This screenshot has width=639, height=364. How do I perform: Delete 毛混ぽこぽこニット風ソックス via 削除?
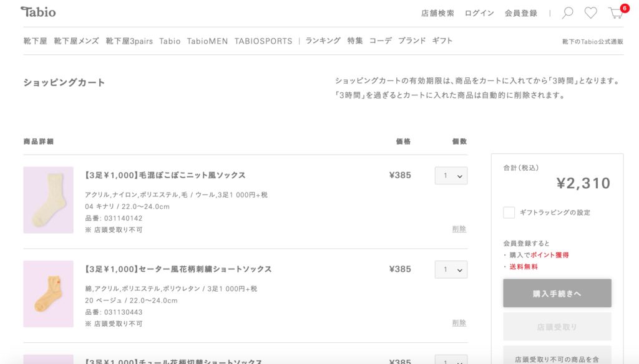click(x=459, y=229)
